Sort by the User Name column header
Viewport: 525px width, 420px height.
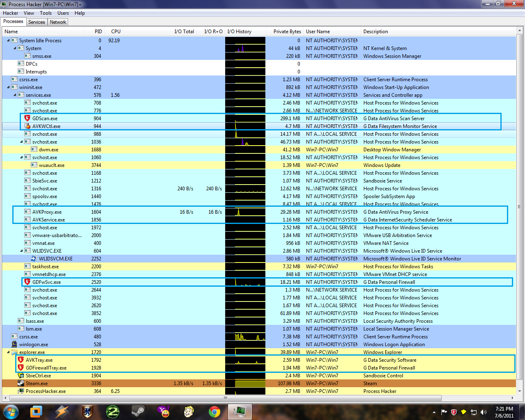[332, 32]
